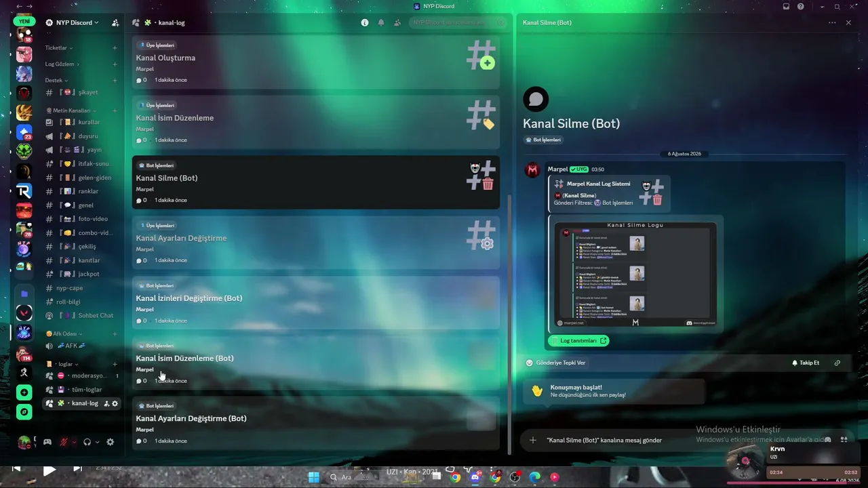Viewport: 868px width, 488px height.
Task: Add a channel to Destek category
Action: tap(115, 81)
